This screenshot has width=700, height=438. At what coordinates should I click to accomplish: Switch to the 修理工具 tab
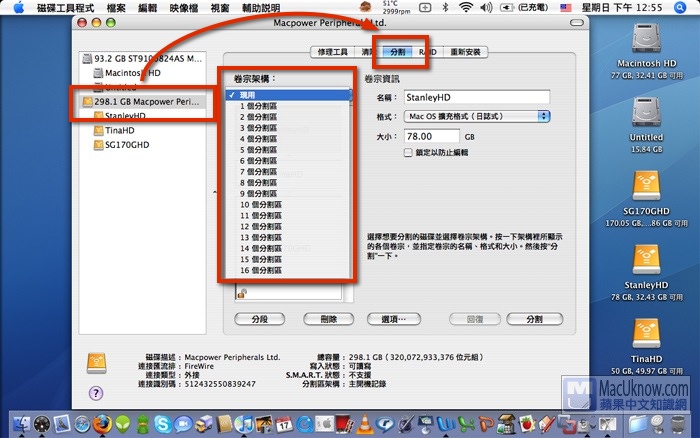click(x=333, y=52)
